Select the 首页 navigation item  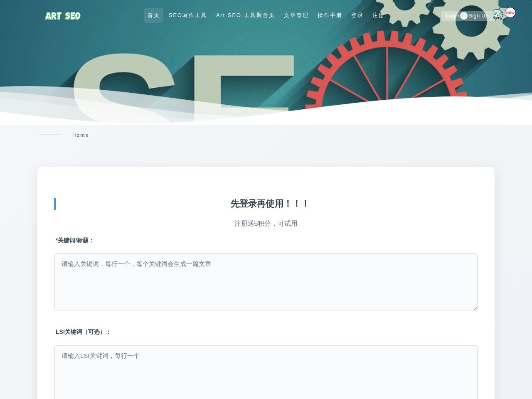coord(153,15)
